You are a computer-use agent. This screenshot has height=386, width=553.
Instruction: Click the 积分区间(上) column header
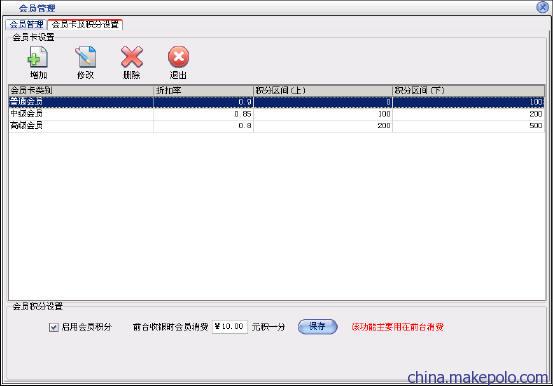coord(323,91)
